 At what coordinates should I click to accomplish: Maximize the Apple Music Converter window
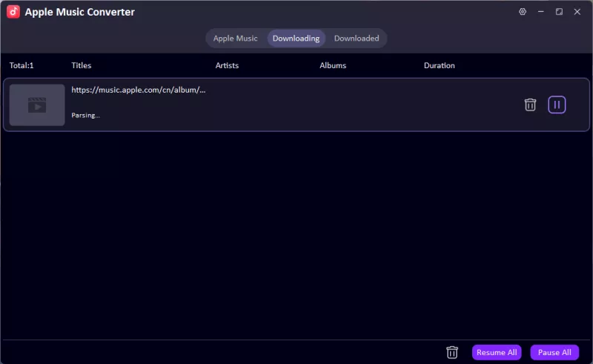559,12
